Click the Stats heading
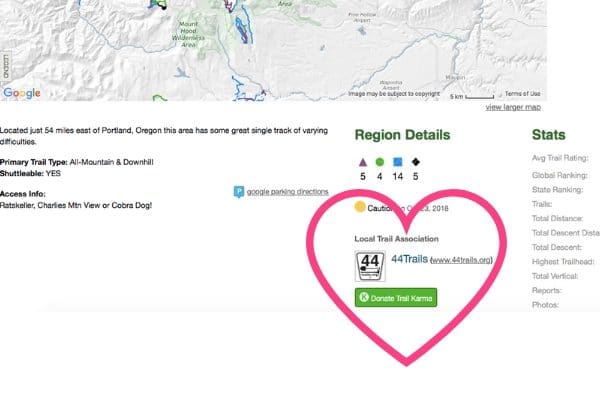 [x=549, y=135]
